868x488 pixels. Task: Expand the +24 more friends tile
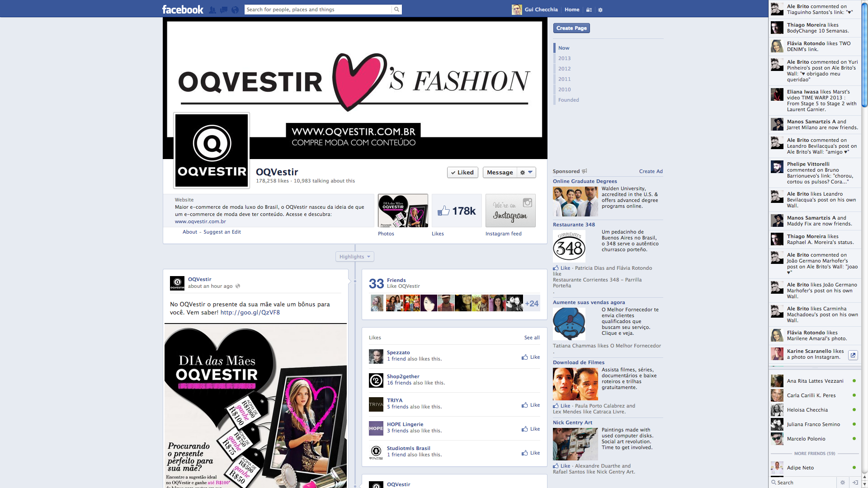(x=532, y=303)
